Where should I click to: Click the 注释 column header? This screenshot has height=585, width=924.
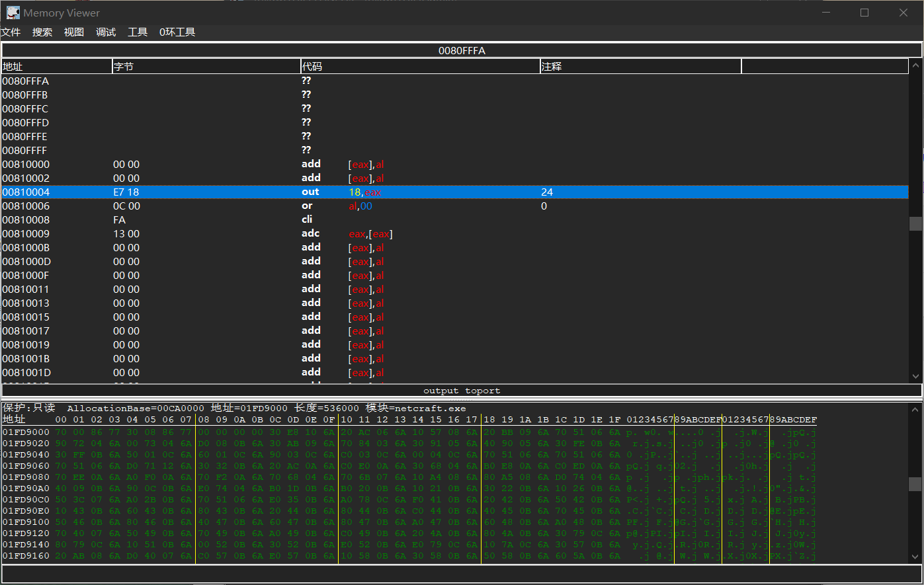coord(640,67)
